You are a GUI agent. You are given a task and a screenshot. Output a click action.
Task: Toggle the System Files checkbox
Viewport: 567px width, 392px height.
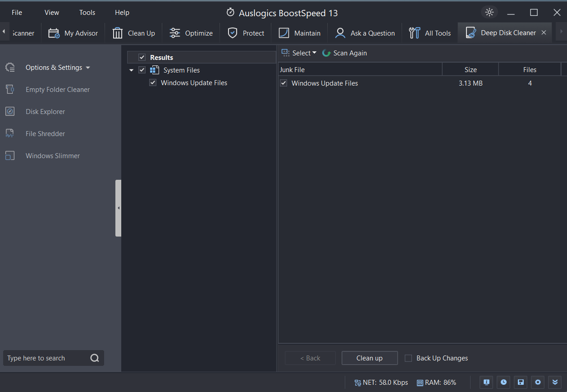142,70
